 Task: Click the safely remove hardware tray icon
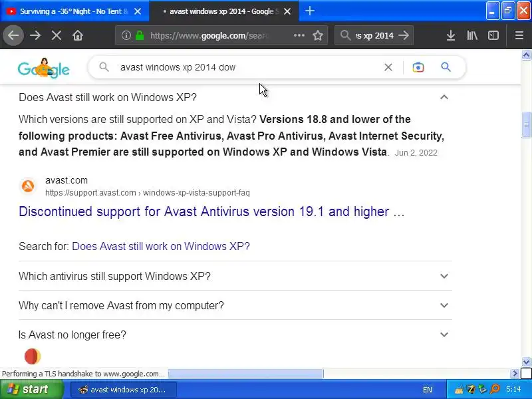point(483,389)
